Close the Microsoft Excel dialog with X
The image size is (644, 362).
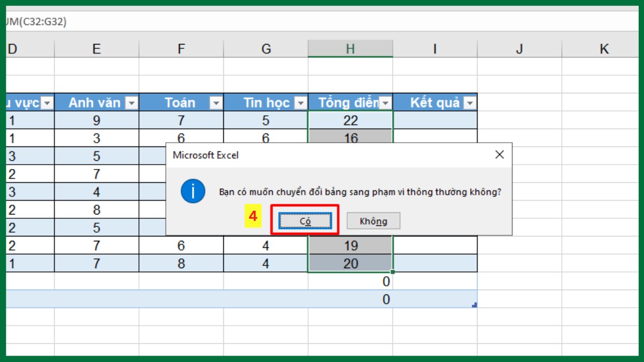coord(499,154)
